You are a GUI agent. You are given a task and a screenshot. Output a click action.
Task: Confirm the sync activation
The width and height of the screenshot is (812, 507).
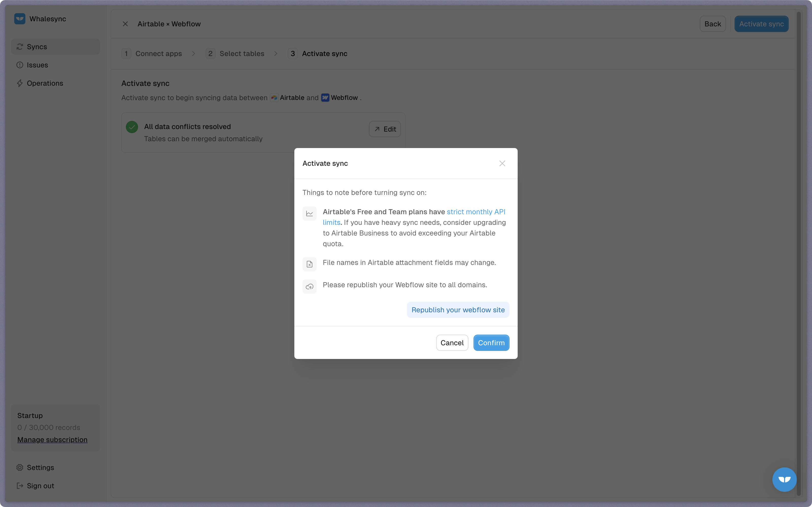(x=491, y=343)
